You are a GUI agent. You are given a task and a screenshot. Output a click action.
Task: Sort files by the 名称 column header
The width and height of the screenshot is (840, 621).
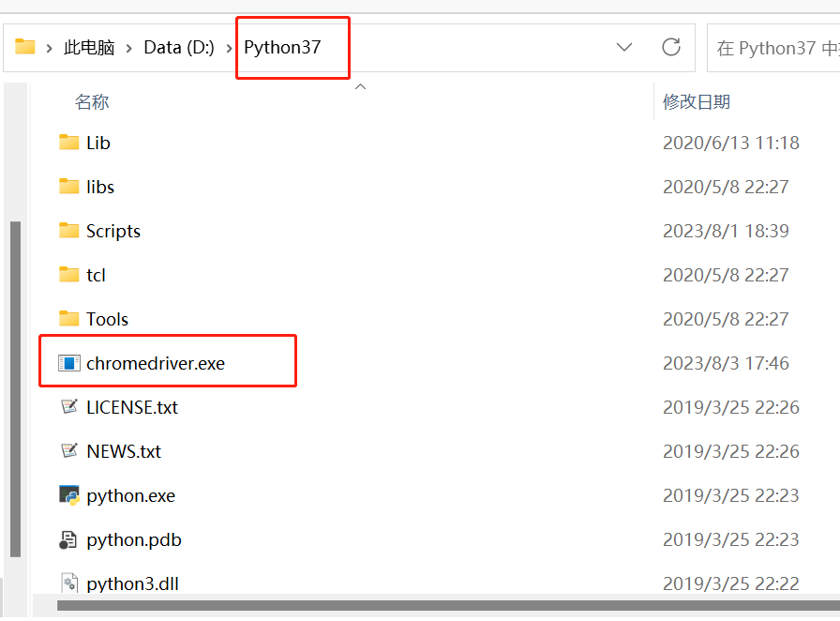pyautogui.click(x=92, y=102)
